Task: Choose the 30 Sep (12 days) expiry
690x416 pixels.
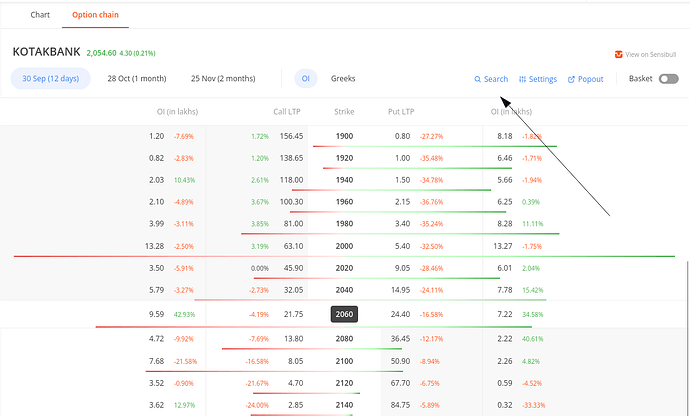Action: coord(51,78)
